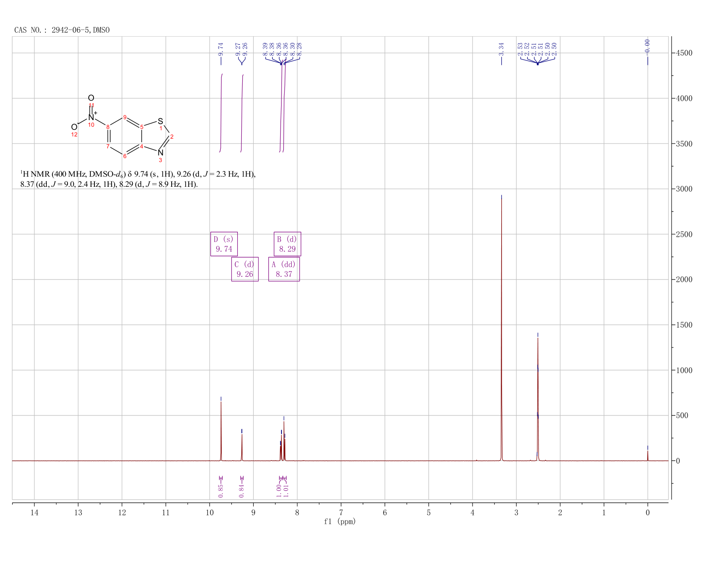Click the DMSO solvent peak at 2.50 ppm
Image resolution: width=728 pixels, height=563 pixels.
pyautogui.click(x=538, y=400)
